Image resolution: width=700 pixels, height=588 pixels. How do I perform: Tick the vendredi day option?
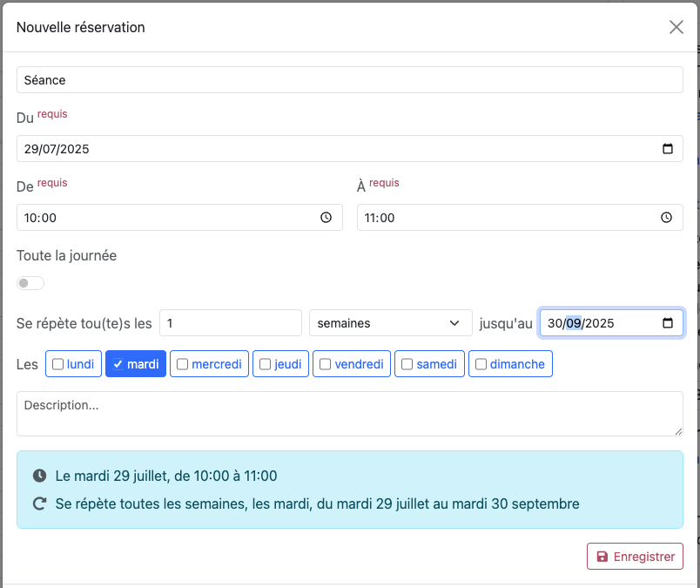coord(326,364)
